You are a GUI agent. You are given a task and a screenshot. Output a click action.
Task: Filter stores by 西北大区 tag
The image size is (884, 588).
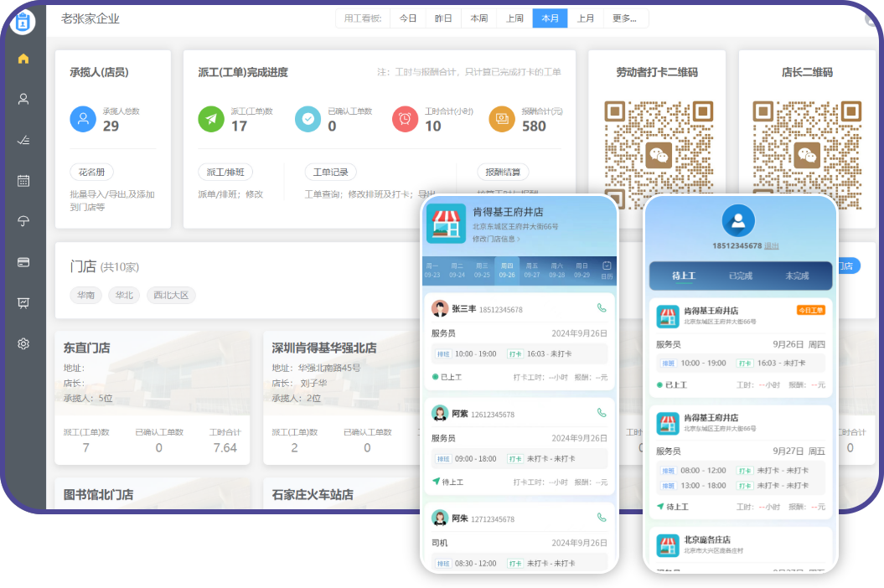(x=171, y=295)
